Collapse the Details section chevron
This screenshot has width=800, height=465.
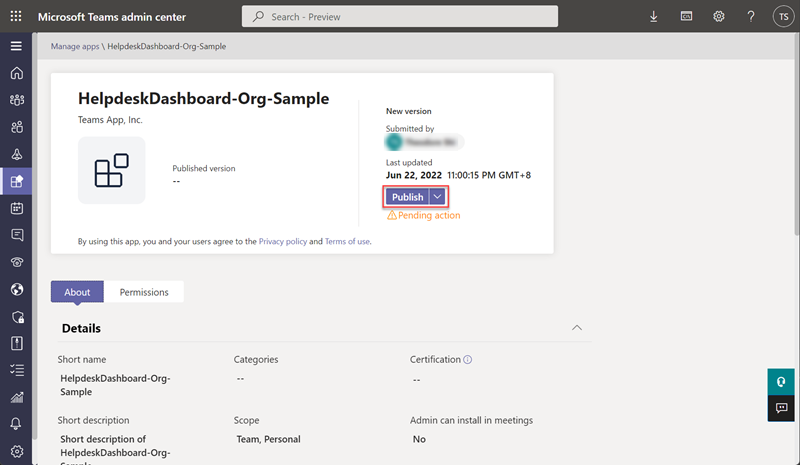click(577, 328)
